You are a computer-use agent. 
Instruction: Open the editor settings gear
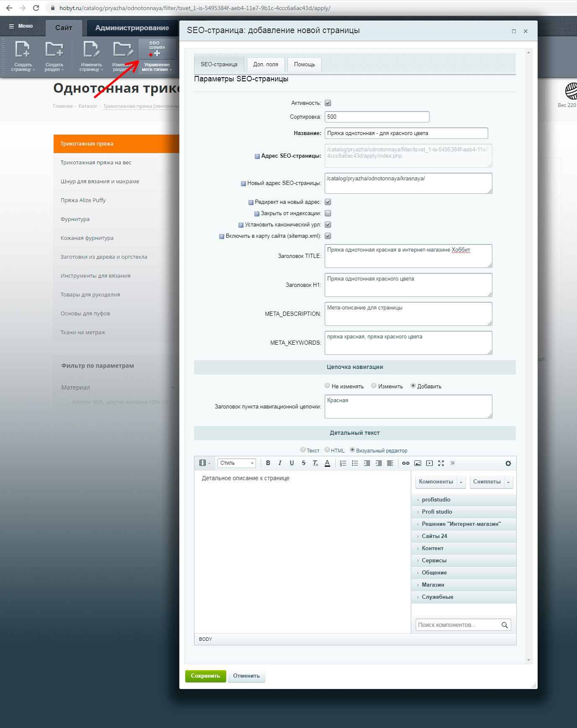click(x=508, y=463)
